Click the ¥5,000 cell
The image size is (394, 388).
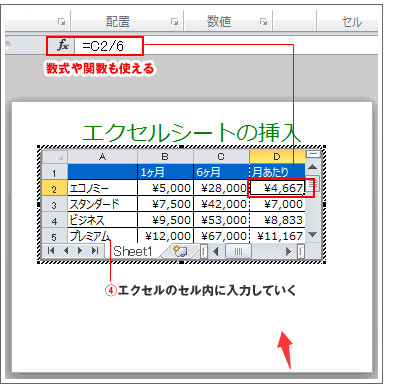(165, 188)
